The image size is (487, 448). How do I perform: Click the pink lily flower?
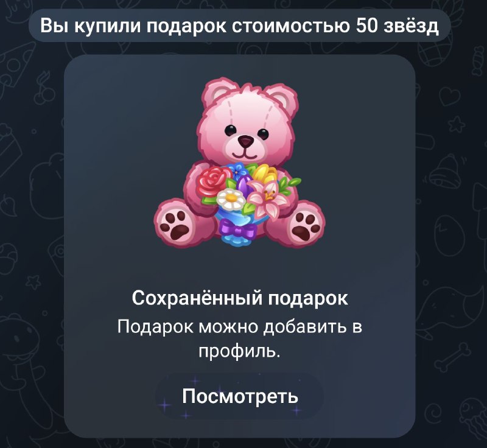coord(268,198)
